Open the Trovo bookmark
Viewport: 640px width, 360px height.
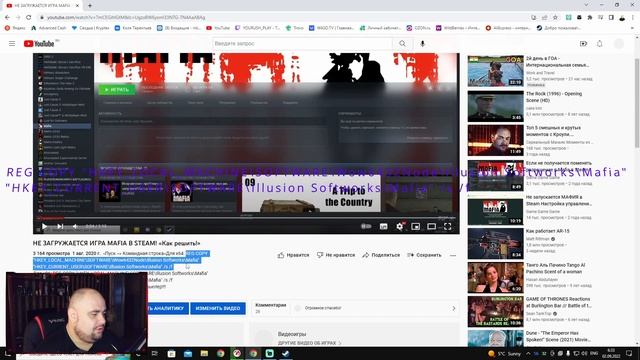(x=295, y=28)
